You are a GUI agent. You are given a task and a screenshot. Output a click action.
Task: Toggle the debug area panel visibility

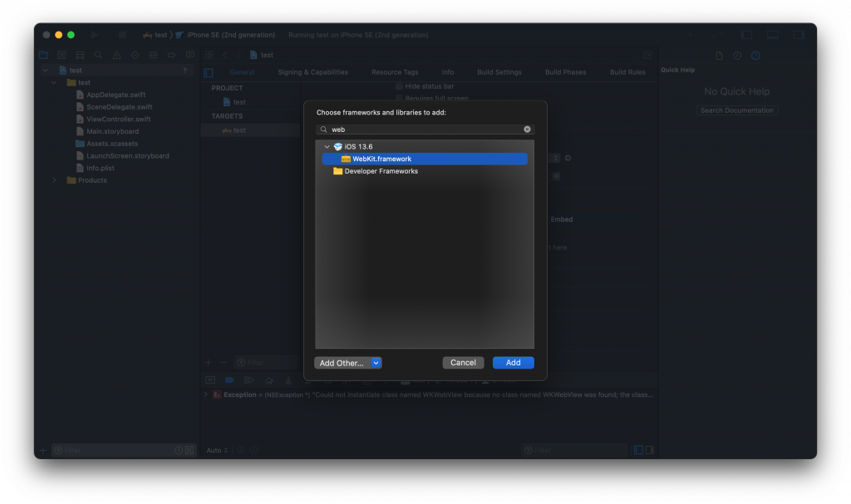pos(773,35)
